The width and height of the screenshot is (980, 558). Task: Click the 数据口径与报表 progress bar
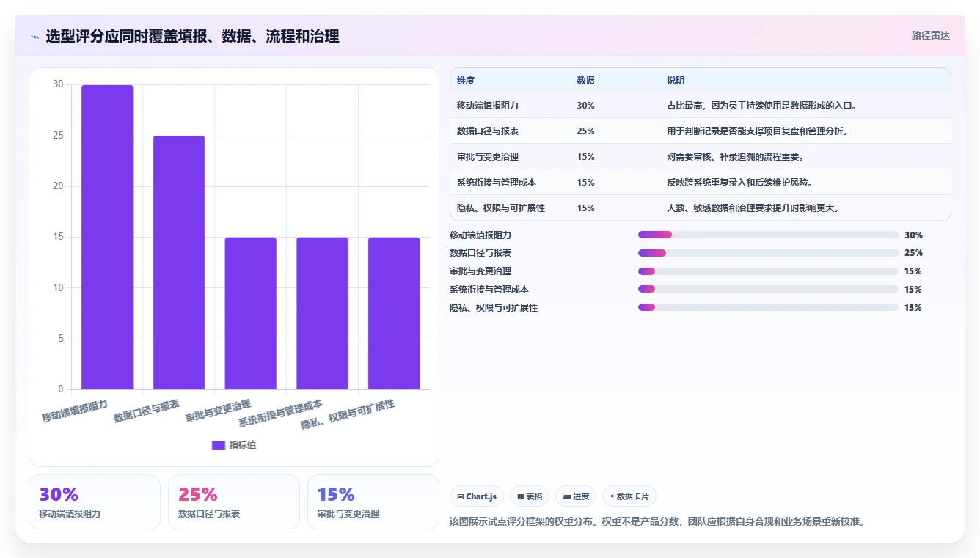[x=768, y=253]
